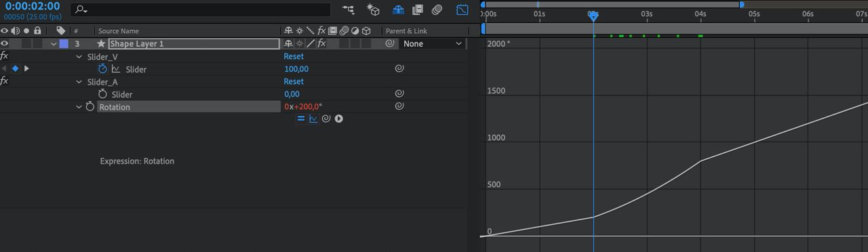Image resolution: width=868 pixels, height=252 pixels.
Task: Click Slider_V value 100,00
Action: coord(296,68)
